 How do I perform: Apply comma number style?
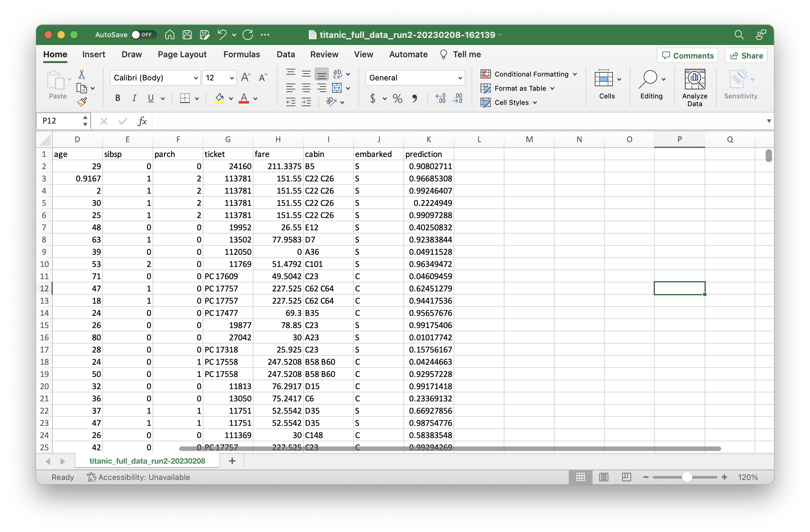click(415, 99)
